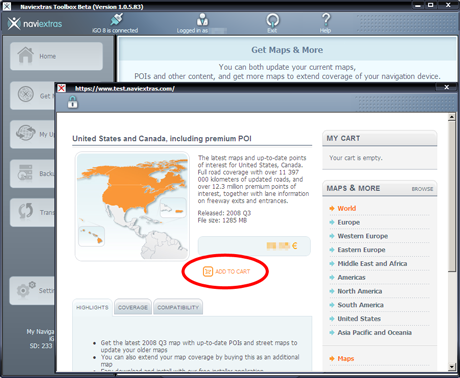Click the 'Your cart is empty.' text
The width and height of the screenshot is (460, 378).
[x=356, y=158]
